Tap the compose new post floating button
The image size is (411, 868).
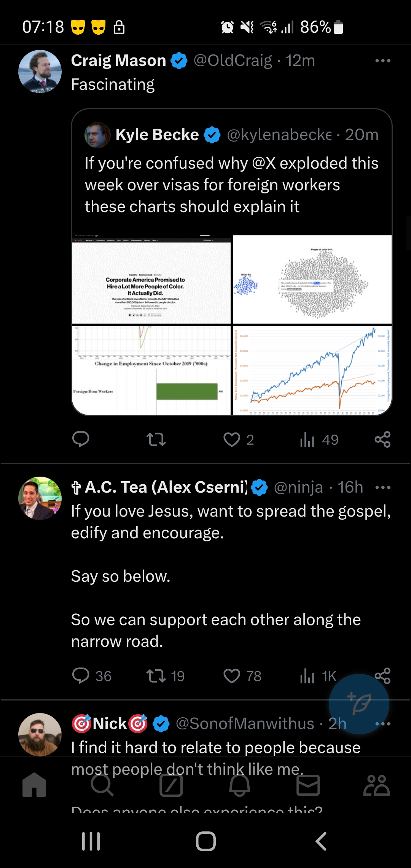click(x=359, y=704)
